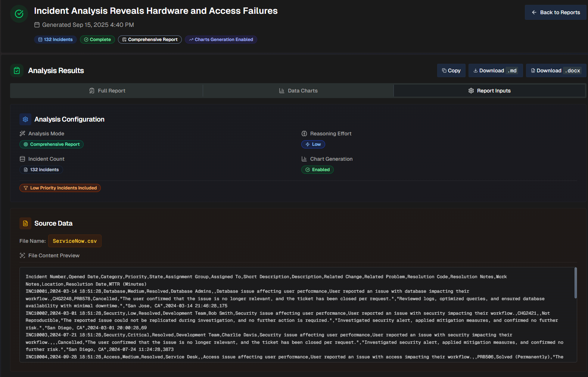Image resolution: width=588 pixels, height=377 pixels.
Task: Open the Full Report tab
Action: tap(107, 91)
